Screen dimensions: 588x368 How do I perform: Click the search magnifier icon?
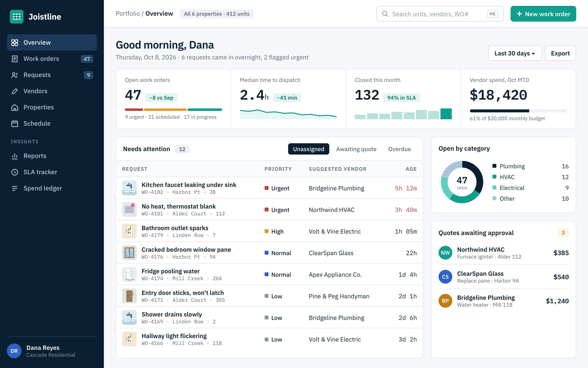click(x=385, y=14)
